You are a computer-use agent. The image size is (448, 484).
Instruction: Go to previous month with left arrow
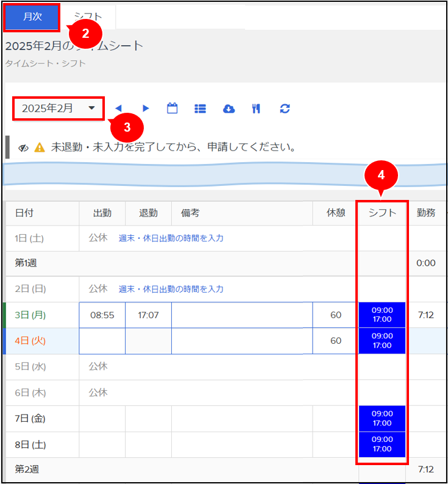point(119,109)
